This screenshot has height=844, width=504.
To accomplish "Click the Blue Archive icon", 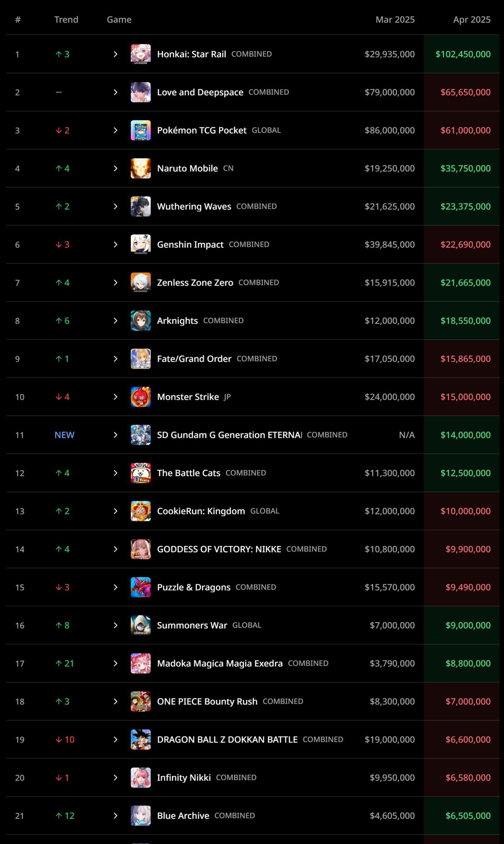I will 141,815.
